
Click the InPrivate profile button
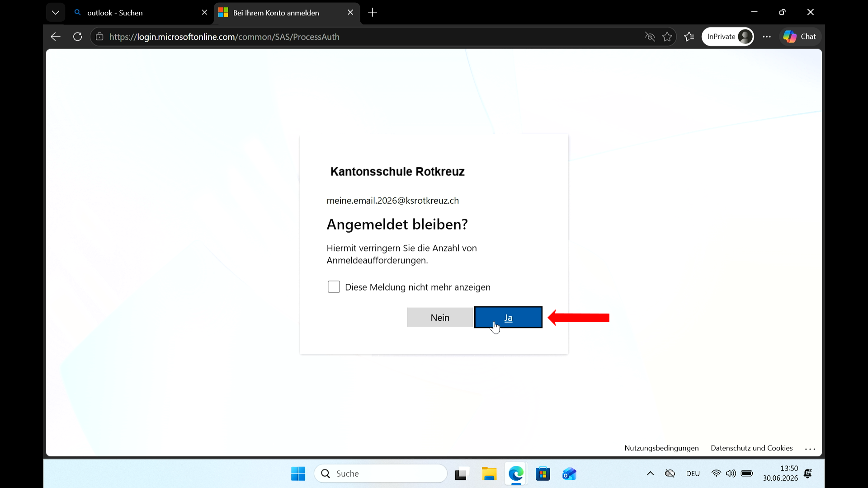pyautogui.click(x=728, y=37)
